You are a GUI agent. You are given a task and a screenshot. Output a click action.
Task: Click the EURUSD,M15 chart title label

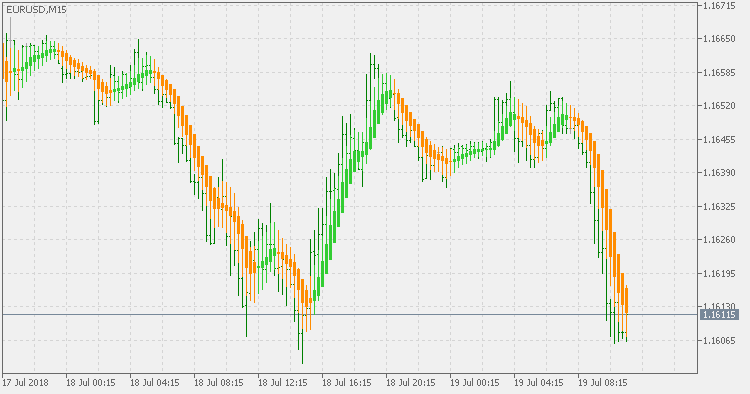(x=36, y=10)
